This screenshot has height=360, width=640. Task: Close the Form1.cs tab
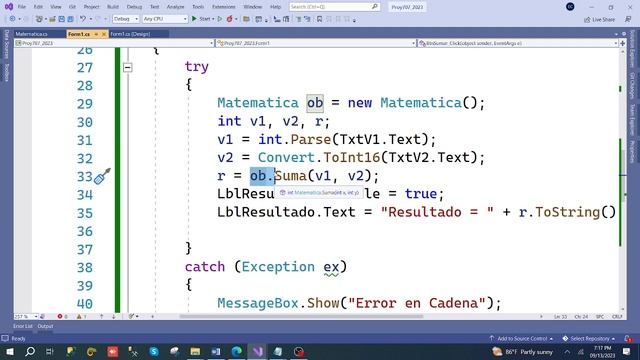click(104, 34)
